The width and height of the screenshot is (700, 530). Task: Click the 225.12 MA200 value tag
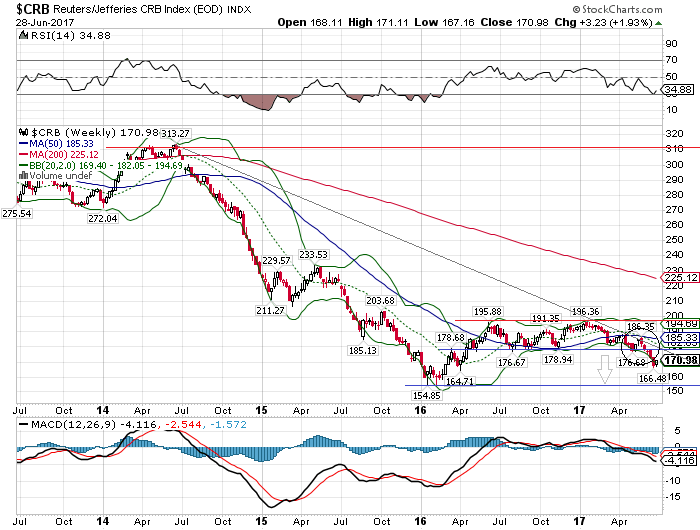[x=681, y=278]
